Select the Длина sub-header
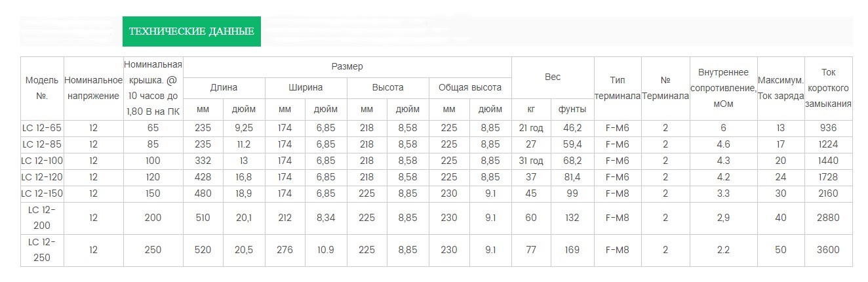 (224, 88)
